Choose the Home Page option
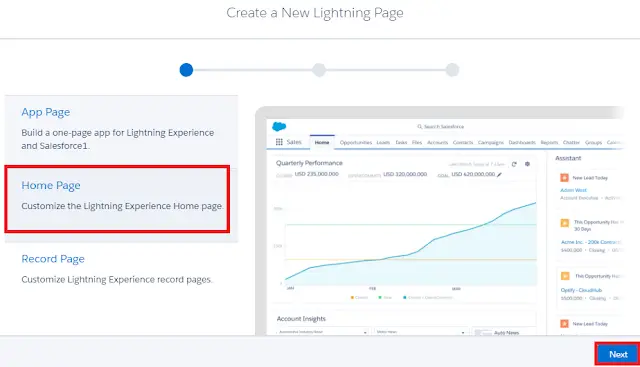The height and width of the screenshot is (367, 640). tap(118, 199)
